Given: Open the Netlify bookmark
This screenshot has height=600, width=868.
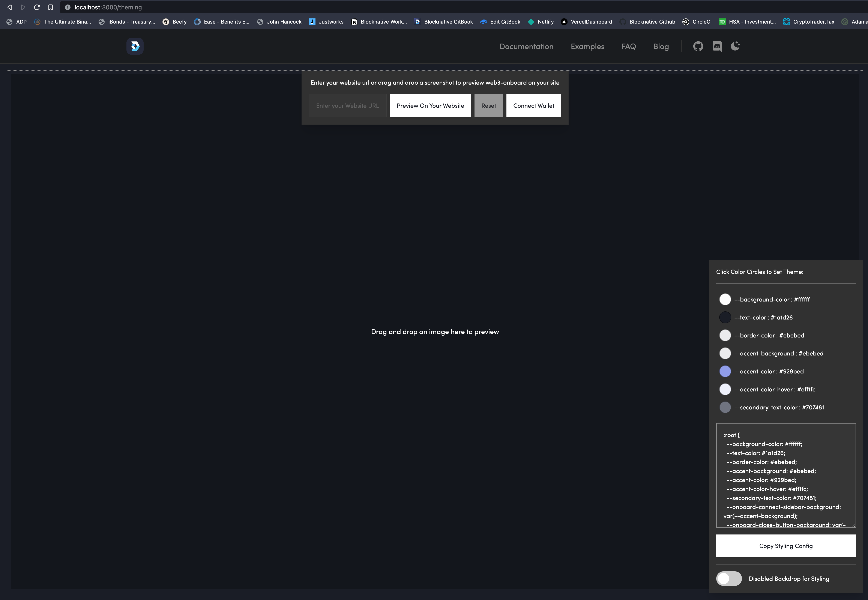Looking at the screenshot, I should pyautogui.click(x=541, y=22).
